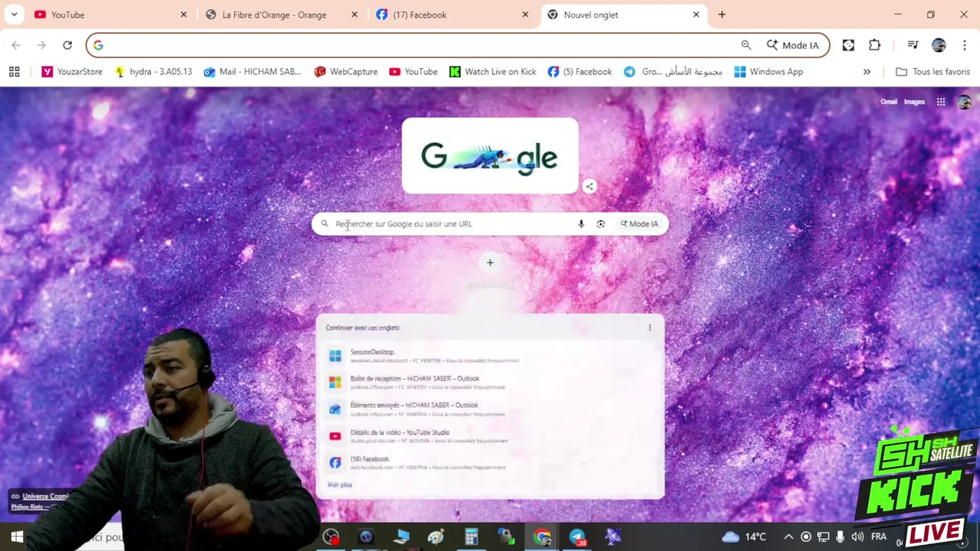Image resolution: width=980 pixels, height=551 pixels.
Task: Open the (5) Facebook bookmark
Action: (580, 72)
